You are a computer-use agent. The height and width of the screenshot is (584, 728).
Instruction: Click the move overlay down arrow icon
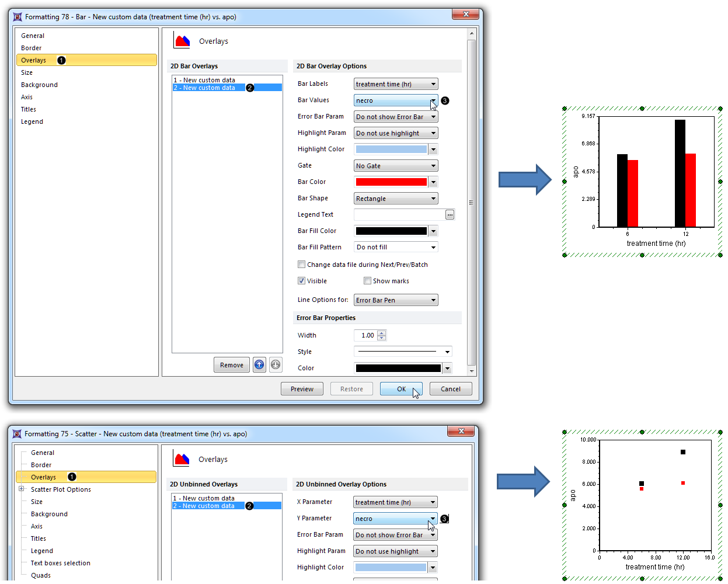pos(276,365)
